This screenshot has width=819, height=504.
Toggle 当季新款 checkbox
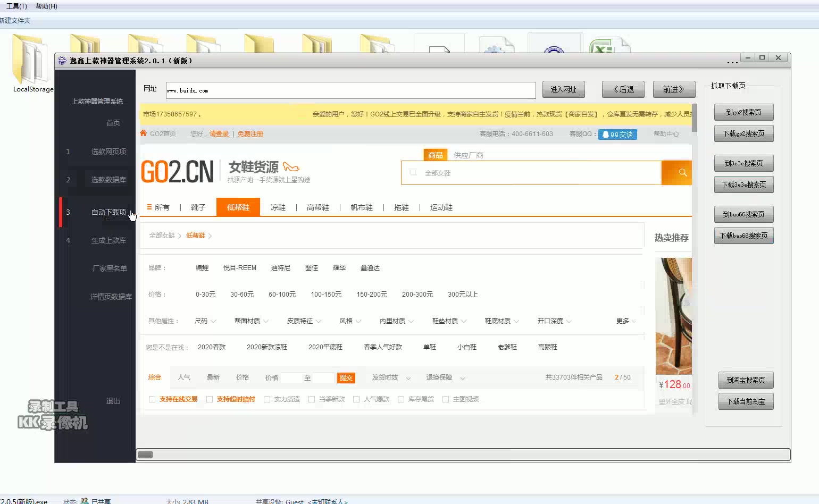click(312, 399)
